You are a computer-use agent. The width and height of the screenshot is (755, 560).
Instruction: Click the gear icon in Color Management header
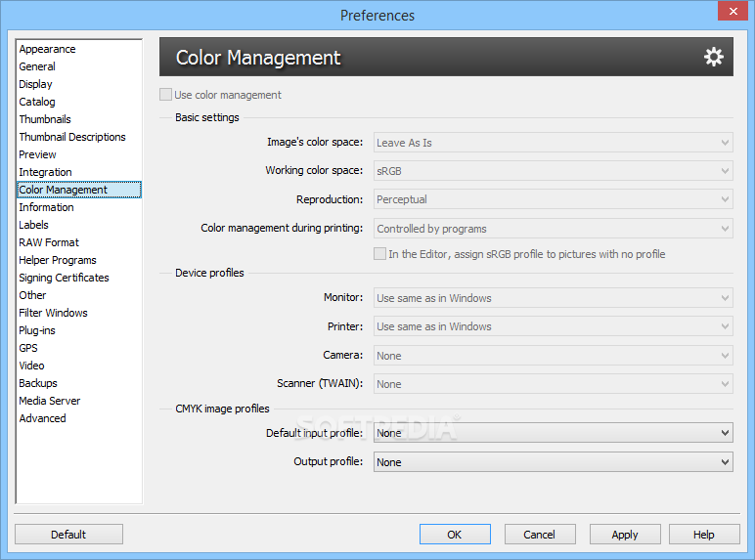coord(714,57)
